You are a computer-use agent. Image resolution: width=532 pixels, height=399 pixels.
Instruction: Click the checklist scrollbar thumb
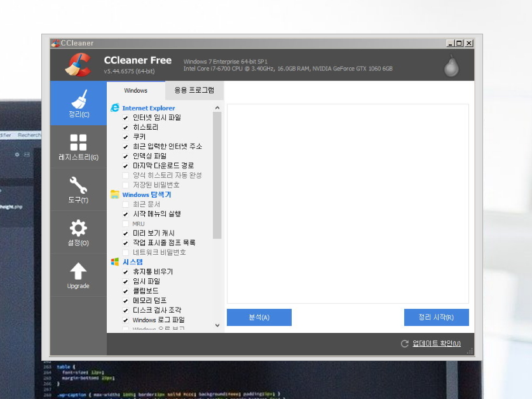[217, 175]
